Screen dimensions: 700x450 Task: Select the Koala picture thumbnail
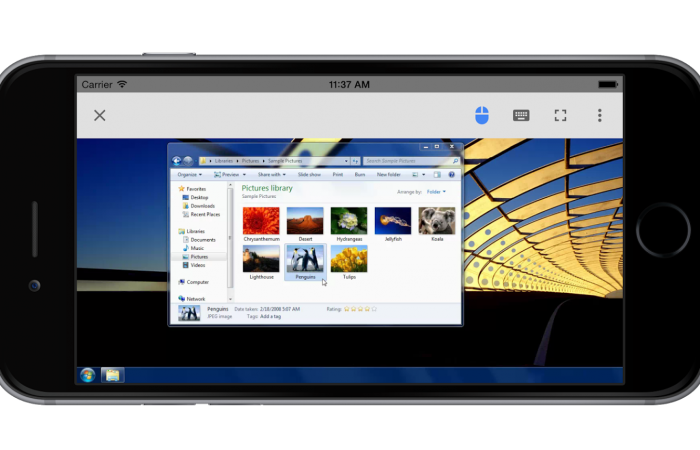437,221
